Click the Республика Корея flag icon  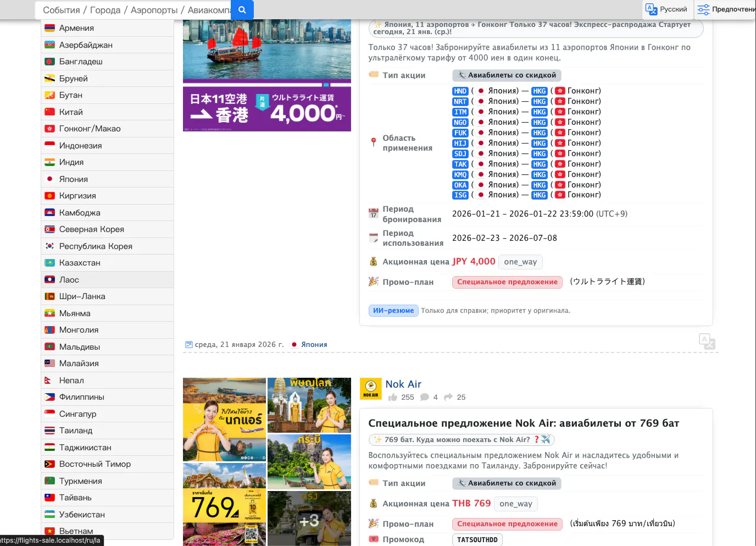coord(49,246)
